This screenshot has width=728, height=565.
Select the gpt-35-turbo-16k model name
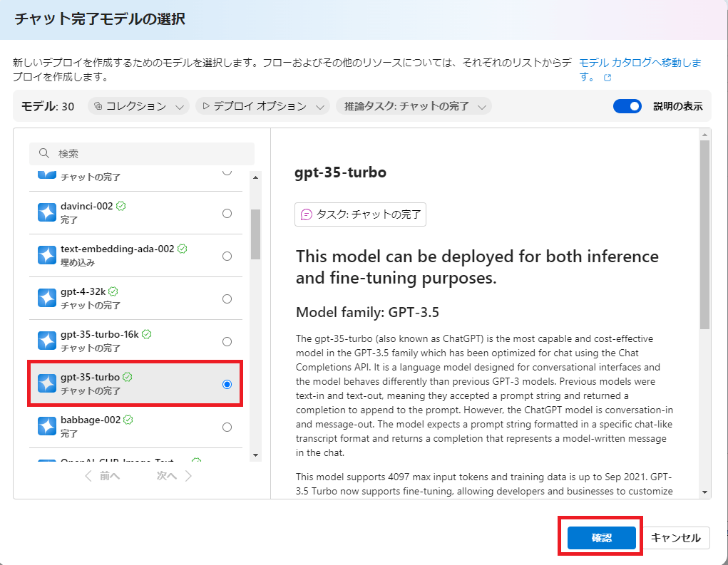(x=100, y=334)
